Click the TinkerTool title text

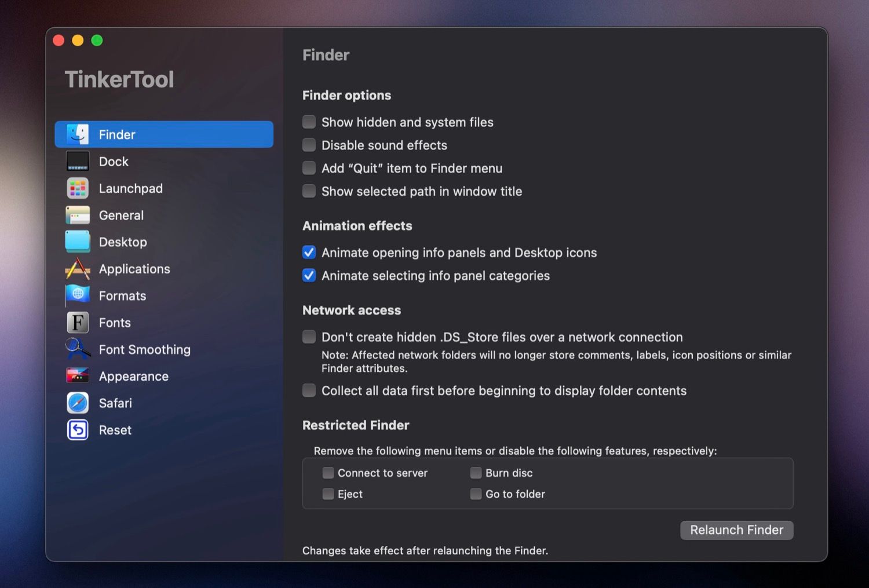tap(119, 79)
